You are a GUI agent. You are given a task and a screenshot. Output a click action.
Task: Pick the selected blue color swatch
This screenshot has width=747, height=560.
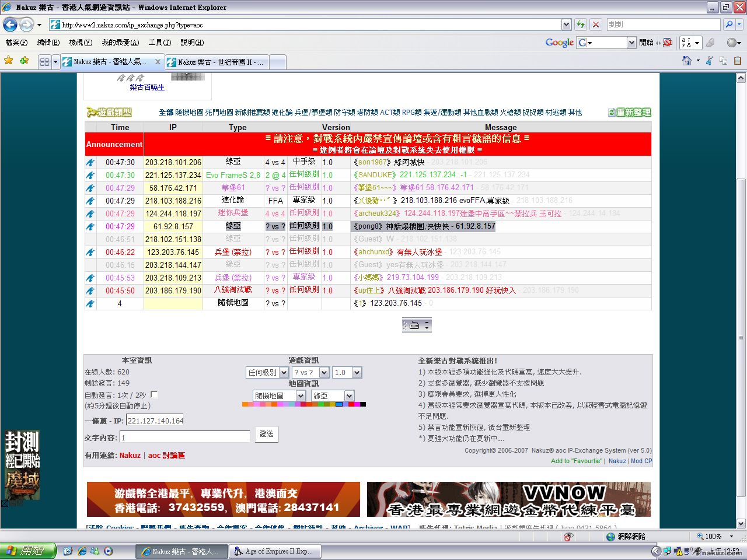point(339,404)
